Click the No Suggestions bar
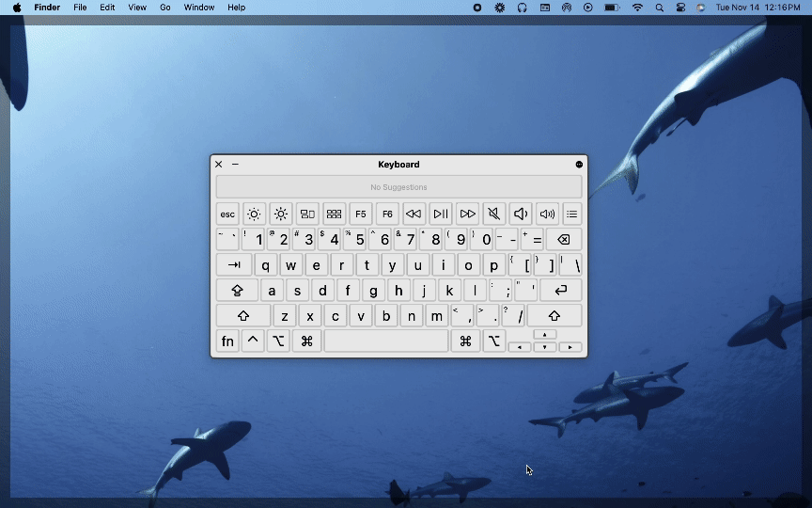Viewport: 812px width, 508px height. (398, 187)
